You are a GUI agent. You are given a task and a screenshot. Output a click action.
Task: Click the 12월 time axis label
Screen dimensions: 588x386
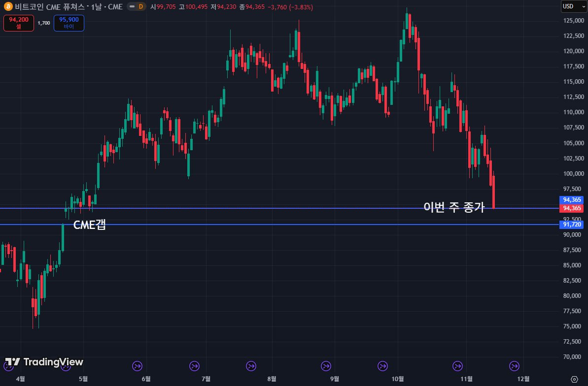tap(523, 379)
